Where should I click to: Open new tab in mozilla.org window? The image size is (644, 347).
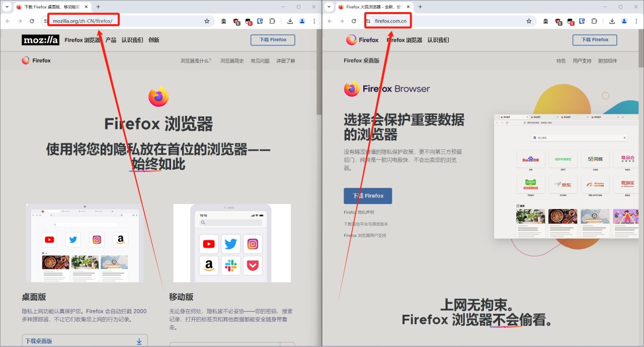pos(98,7)
